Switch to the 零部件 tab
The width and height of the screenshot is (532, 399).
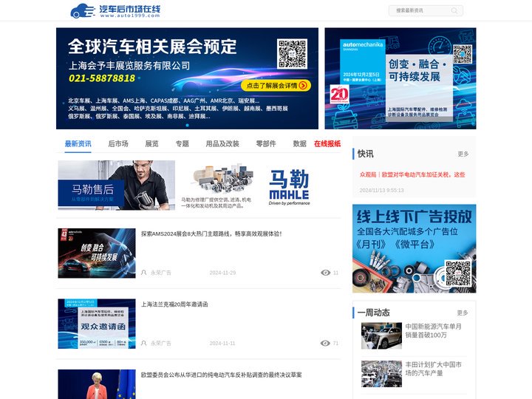point(266,144)
